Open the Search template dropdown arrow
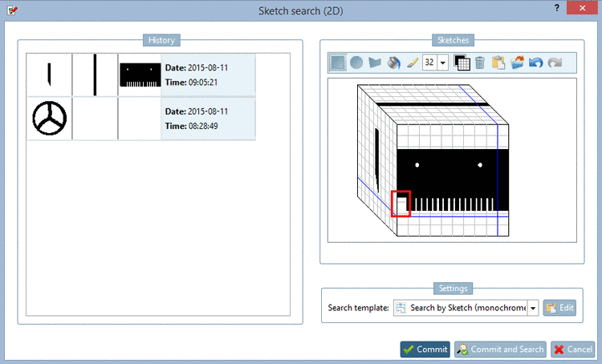The image size is (602, 364). tap(533, 308)
